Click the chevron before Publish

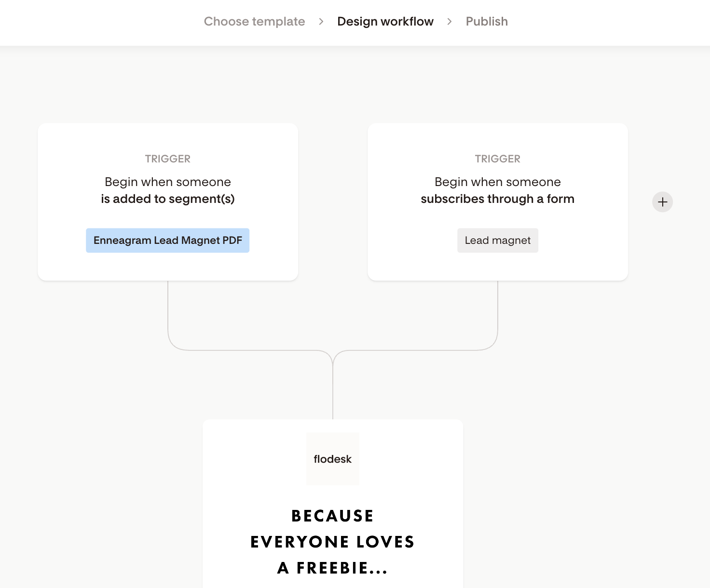450,22
